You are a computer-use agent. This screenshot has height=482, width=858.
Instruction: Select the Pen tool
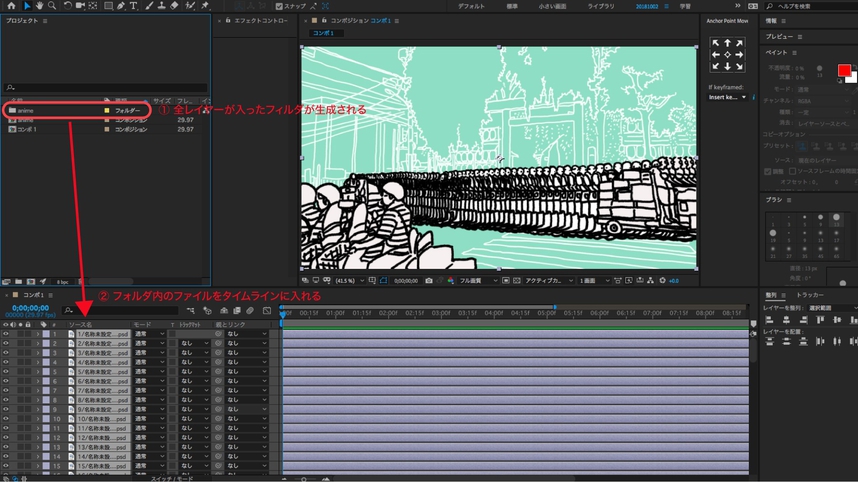(120, 6)
